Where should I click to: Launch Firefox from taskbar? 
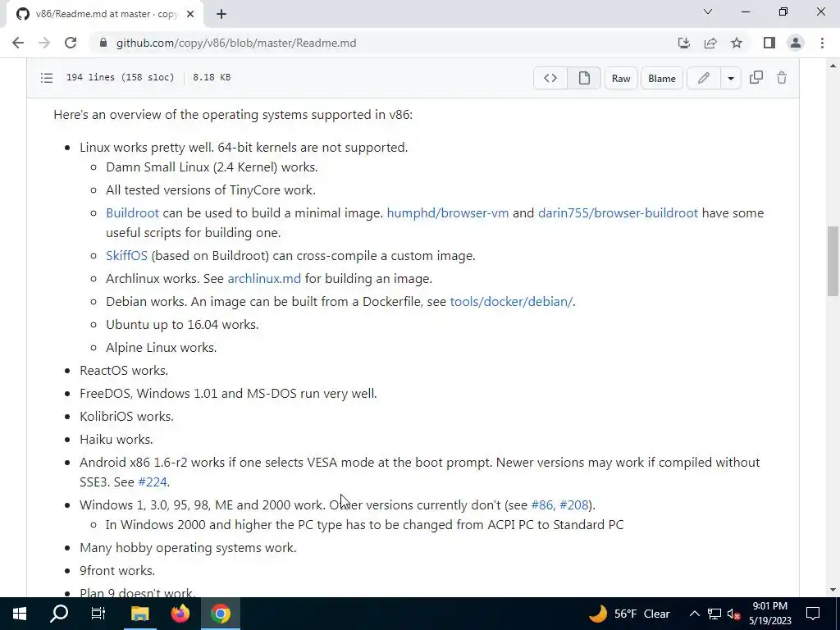[180, 614]
